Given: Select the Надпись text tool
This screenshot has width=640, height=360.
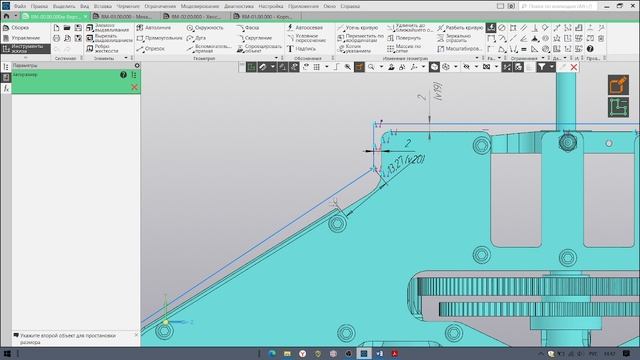Looking at the screenshot, I should 301,49.
